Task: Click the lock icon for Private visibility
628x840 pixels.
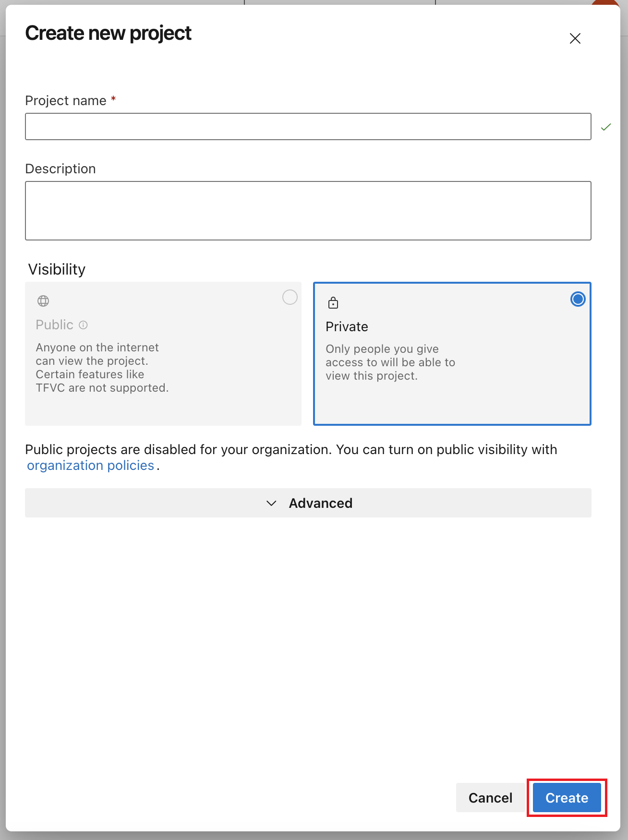Action: 333,303
